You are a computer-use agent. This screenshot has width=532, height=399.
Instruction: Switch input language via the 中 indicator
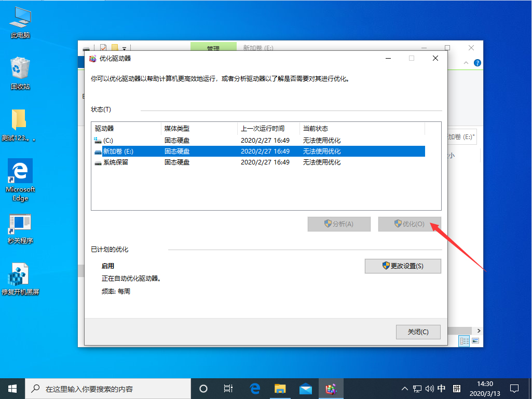(442, 389)
